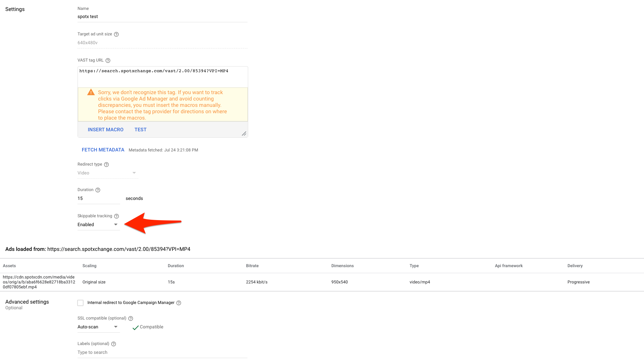Open the Target ad unit size help icon
644x362 pixels.
(x=116, y=34)
